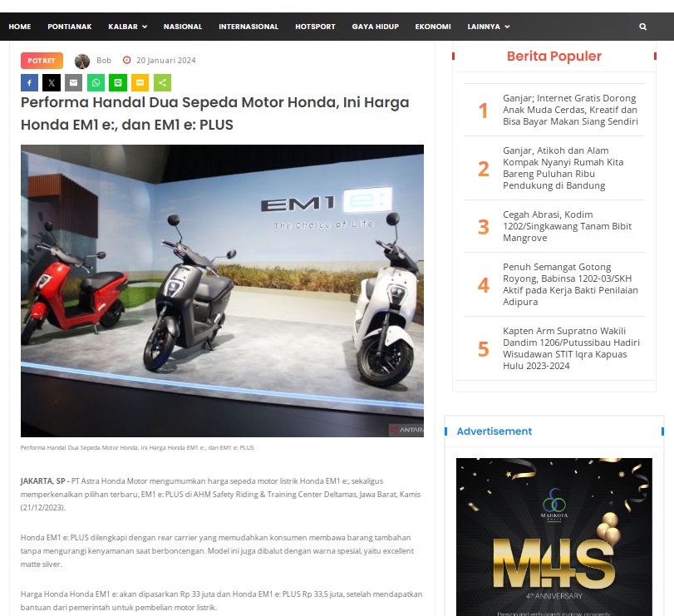This screenshot has height=616, width=674.
Task: Open Cegah Abrasi Kodim 1202/Singkawang article
Action: tap(568, 226)
